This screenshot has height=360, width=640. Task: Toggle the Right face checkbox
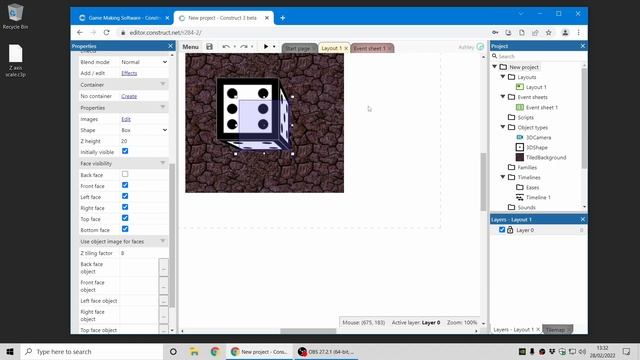(125, 207)
